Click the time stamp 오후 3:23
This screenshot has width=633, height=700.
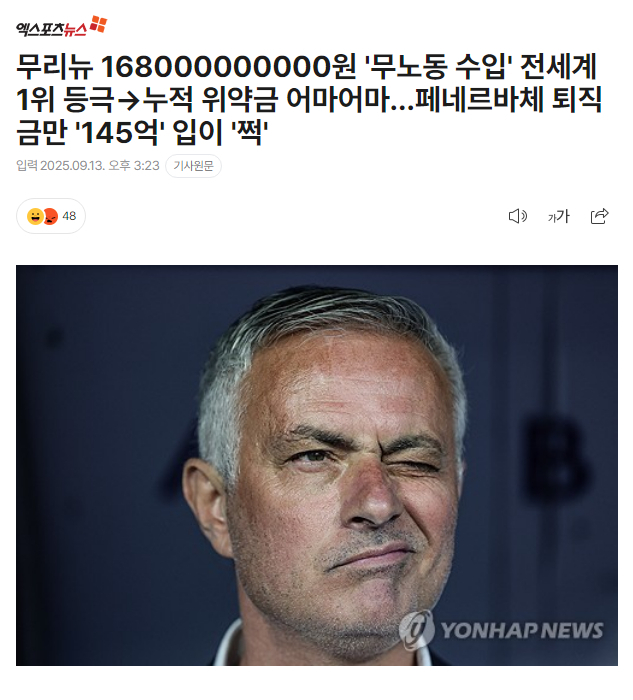[134, 166]
